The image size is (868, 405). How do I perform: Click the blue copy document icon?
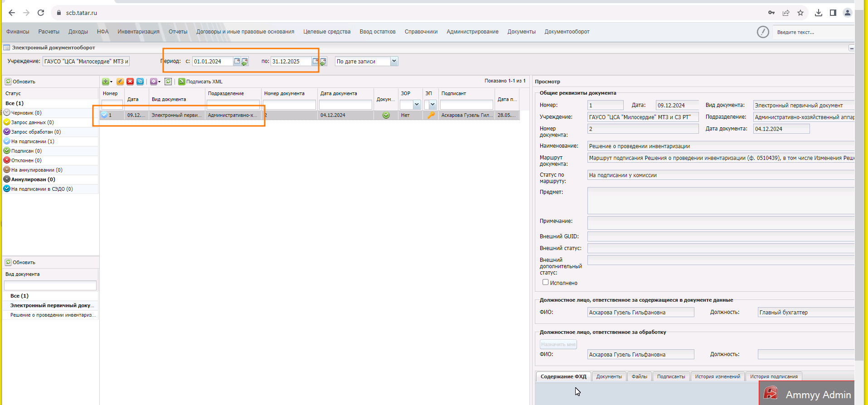pyautogui.click(x=140, y=82)
